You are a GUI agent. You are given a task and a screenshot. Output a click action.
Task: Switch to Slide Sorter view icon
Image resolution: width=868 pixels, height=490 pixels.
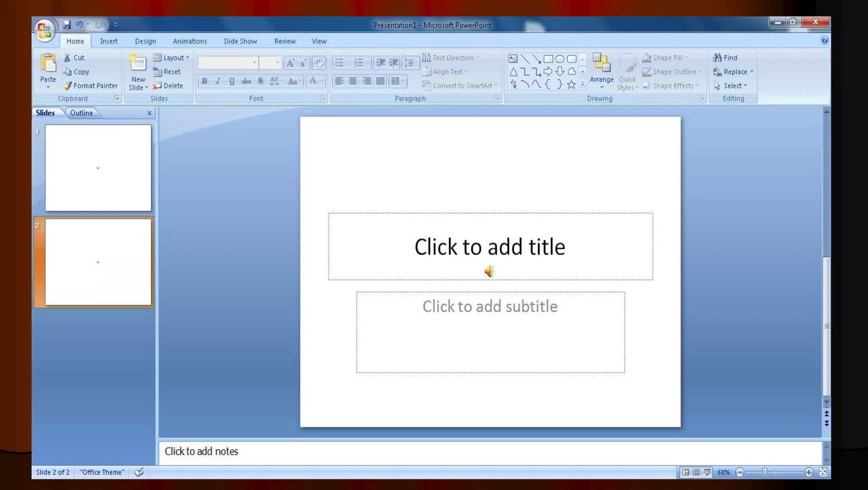click(696, 472)
